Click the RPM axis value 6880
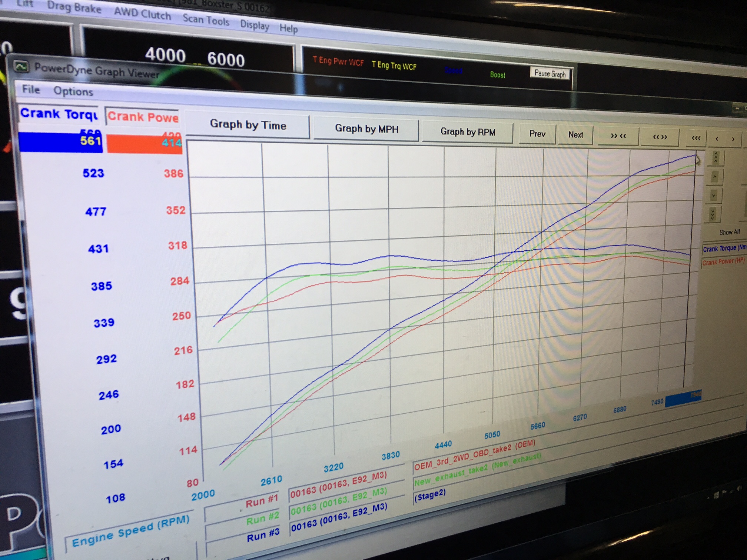This screenshot has width=747, height=560. pos(620,410)
